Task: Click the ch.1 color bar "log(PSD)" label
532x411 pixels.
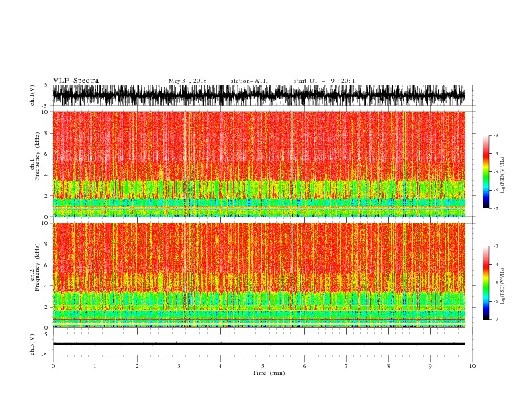Action: [x=502, y=175]
